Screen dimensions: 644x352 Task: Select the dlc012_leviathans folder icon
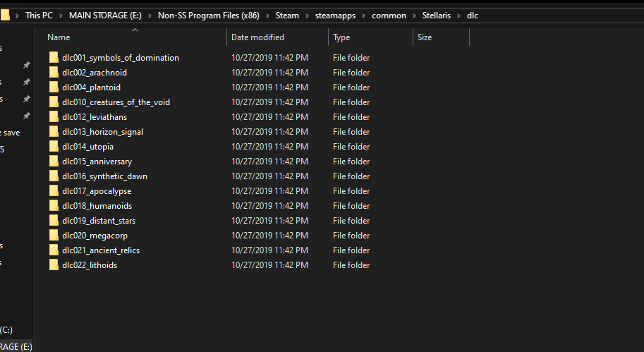(54, 117)
